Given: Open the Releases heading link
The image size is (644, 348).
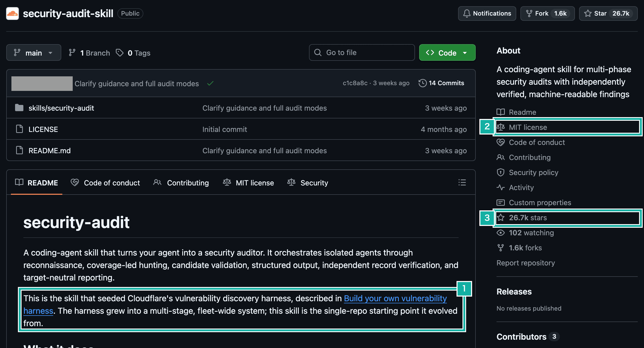Looking at the screenshot, I should (x=514, y=292).
